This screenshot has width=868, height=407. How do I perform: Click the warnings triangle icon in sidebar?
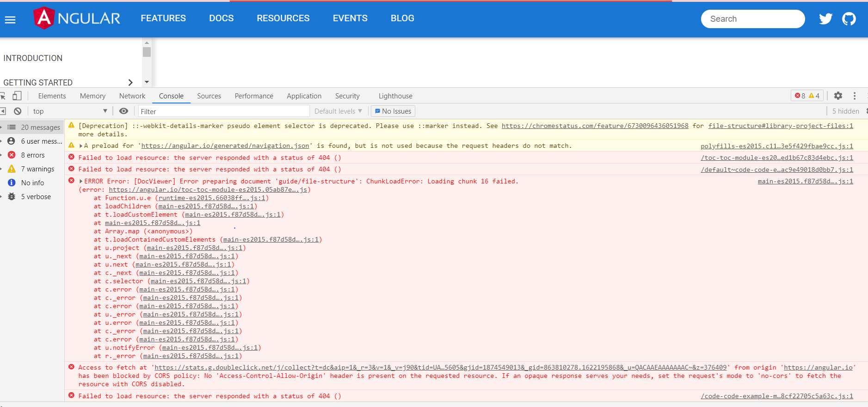coord(12,169)
